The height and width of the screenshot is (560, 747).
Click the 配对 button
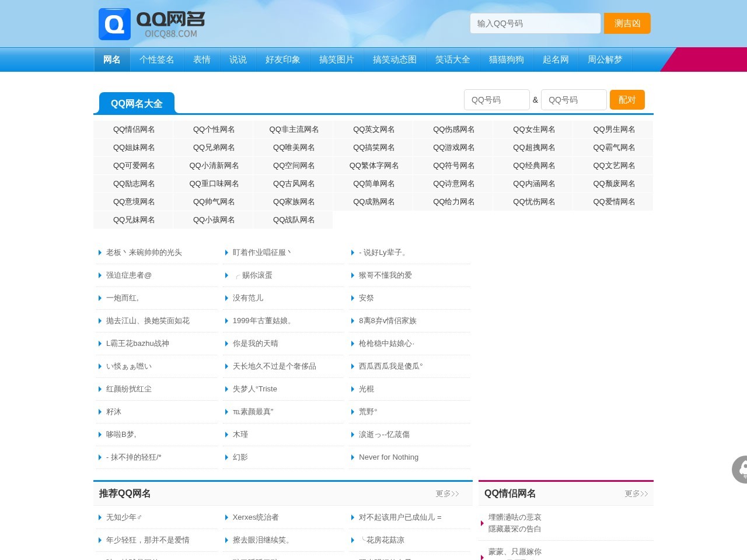point(627,100)
